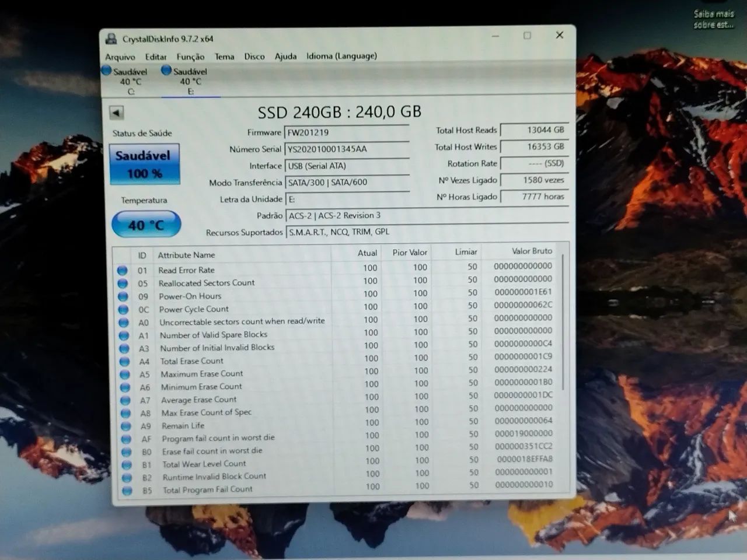Open the Editar menu
The height and width of the screenshot is (560, 747).
pos(156,57)
